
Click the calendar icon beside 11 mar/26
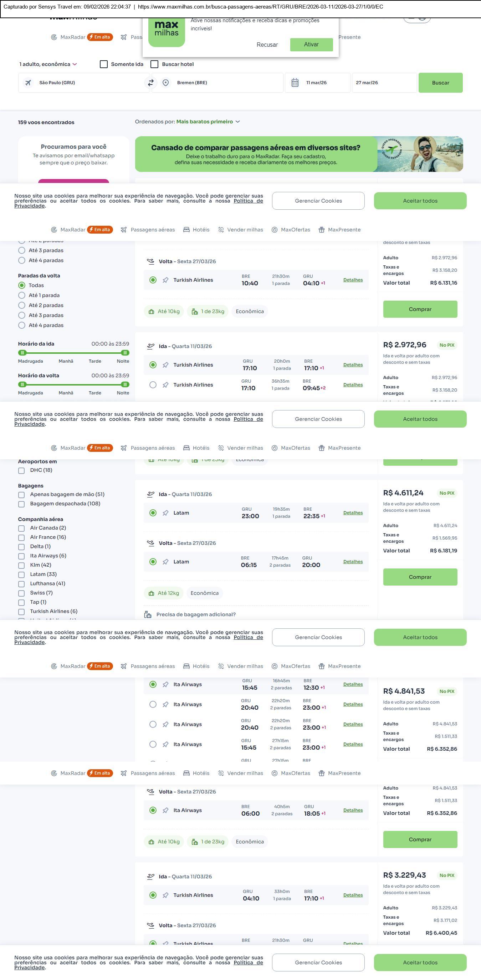[295, 82]
